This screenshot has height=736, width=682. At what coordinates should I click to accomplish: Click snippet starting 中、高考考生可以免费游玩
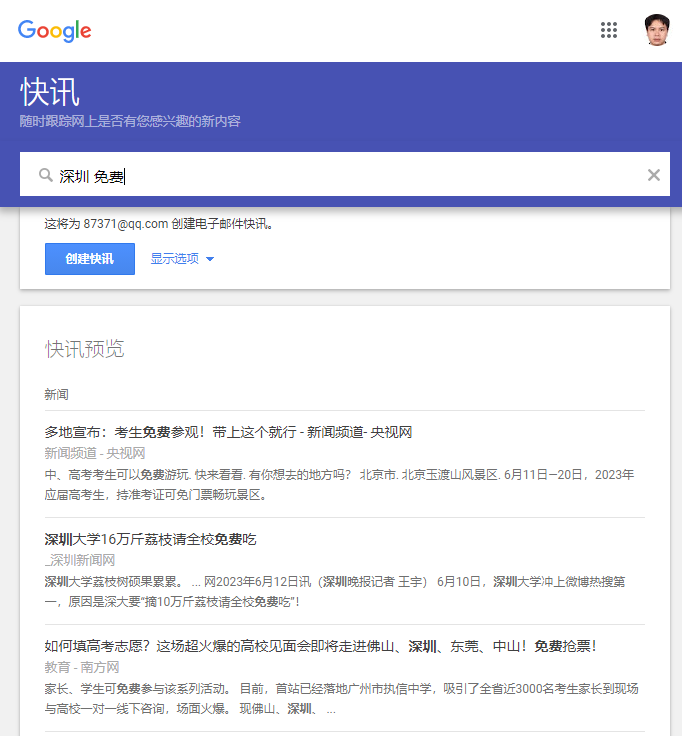[x=339, y=484]
